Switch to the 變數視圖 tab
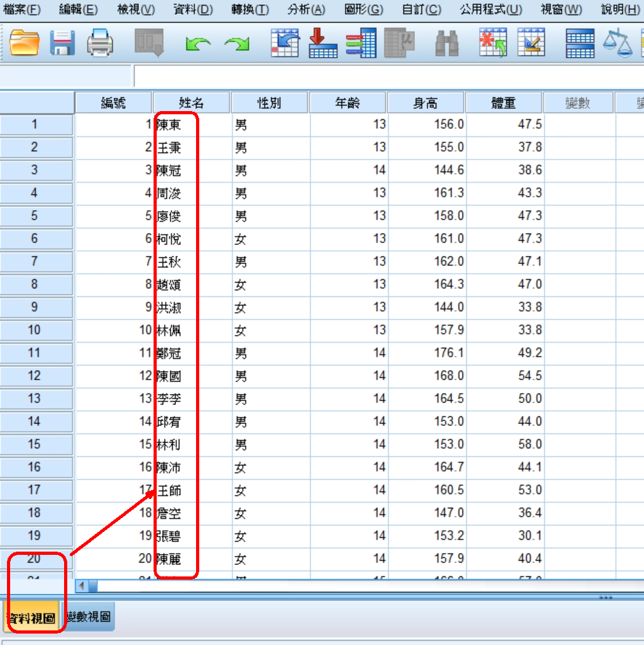644x645 pixels. 89,617
